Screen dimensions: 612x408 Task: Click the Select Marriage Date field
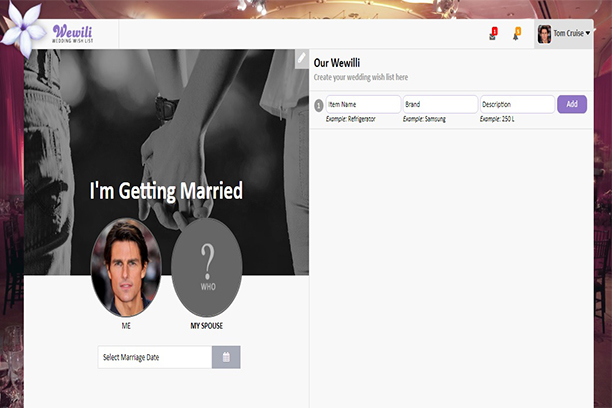coord(155,357)
